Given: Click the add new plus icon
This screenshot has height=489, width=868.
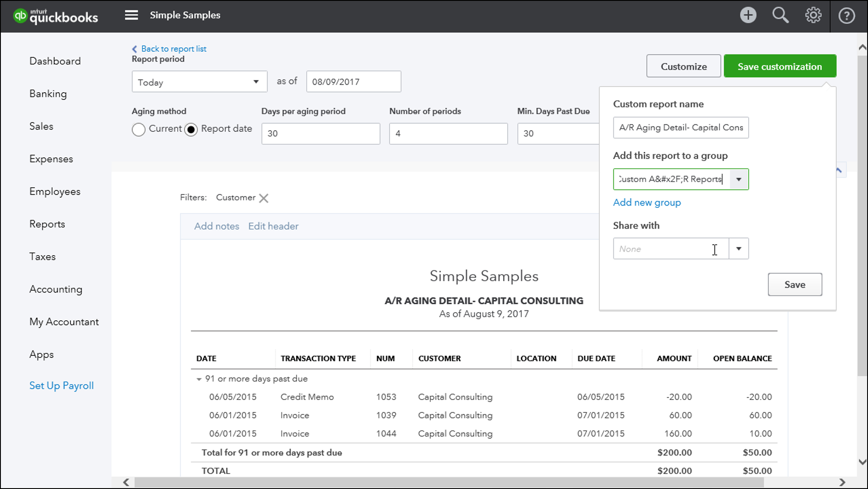Looking at the screenshot, I should pos(748,16).
